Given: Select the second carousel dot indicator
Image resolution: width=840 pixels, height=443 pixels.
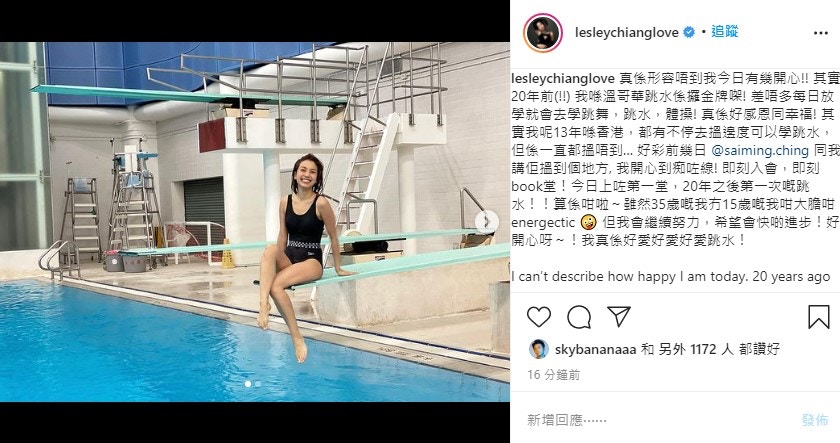Looking at the screenshot, I should point(258,384).
